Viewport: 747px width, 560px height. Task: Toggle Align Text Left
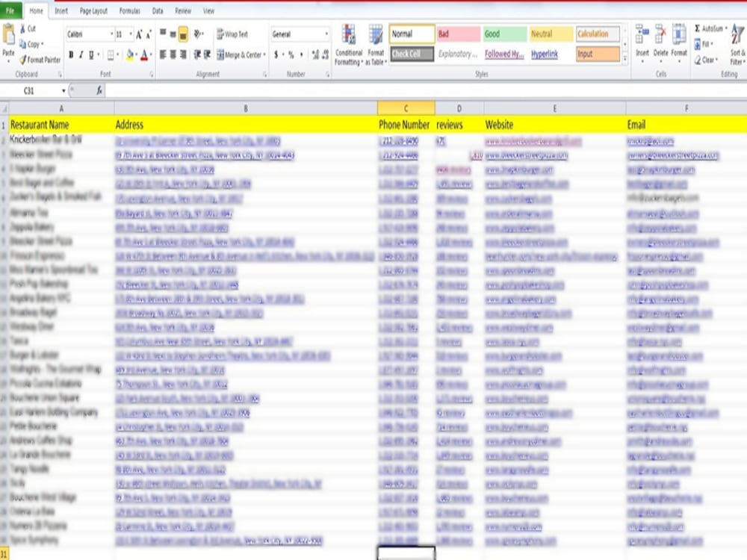click(x=163, y=55)
